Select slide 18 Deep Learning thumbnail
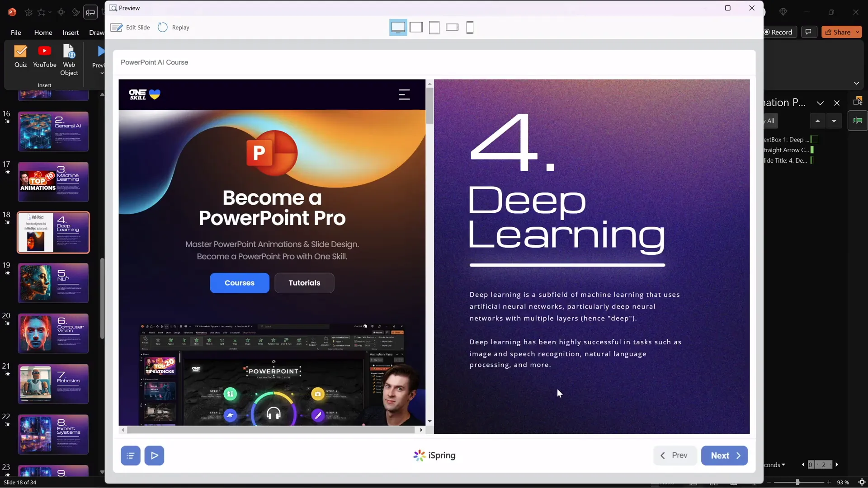Viewport: 868px width, 488px height. (53, 232)
